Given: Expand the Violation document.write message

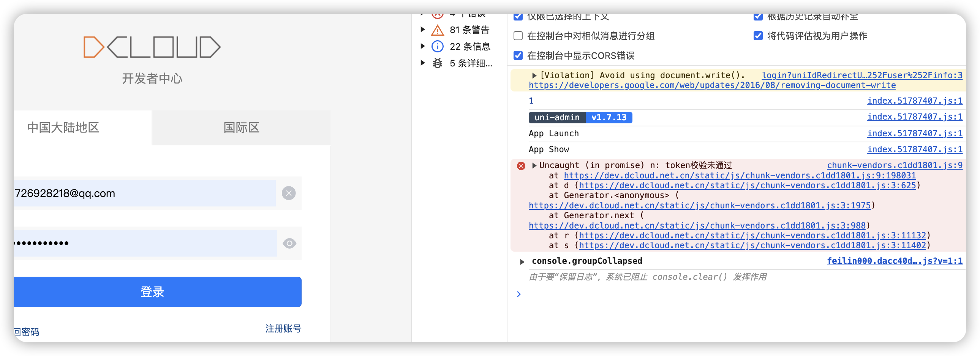Looking at the screenshot, I should [x=534, y=76].
